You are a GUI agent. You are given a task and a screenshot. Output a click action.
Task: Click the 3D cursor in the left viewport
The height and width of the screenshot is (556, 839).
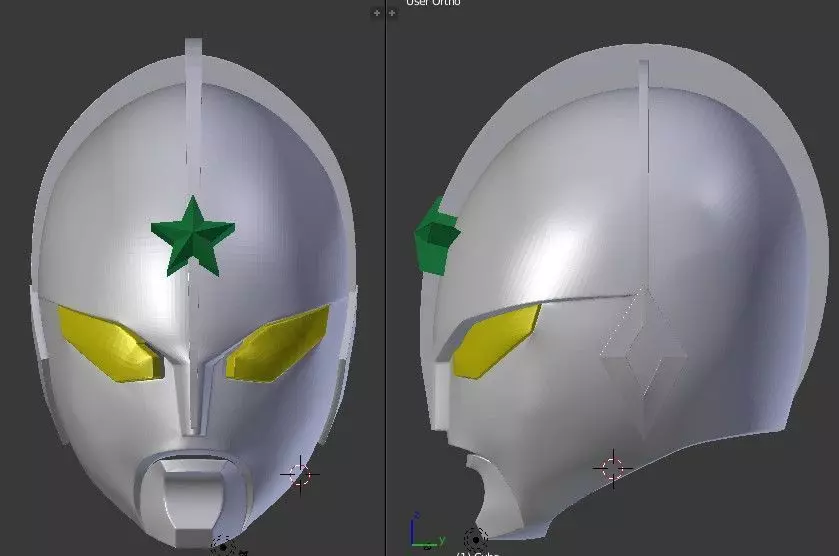click(300, 474)
